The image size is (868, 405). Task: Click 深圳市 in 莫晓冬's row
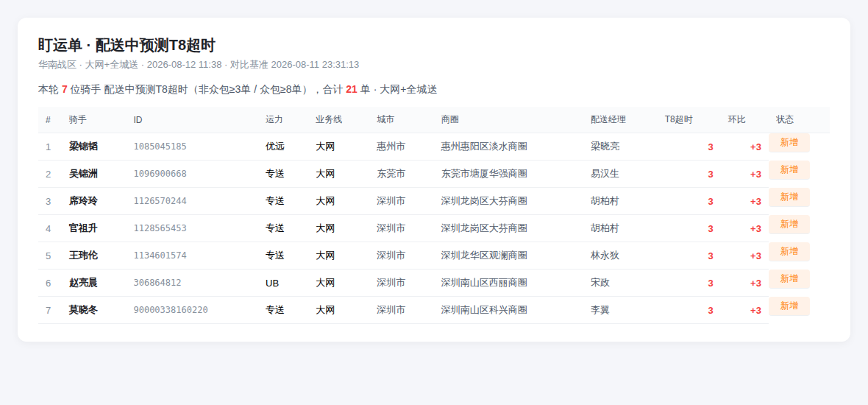tap(391, 310)
